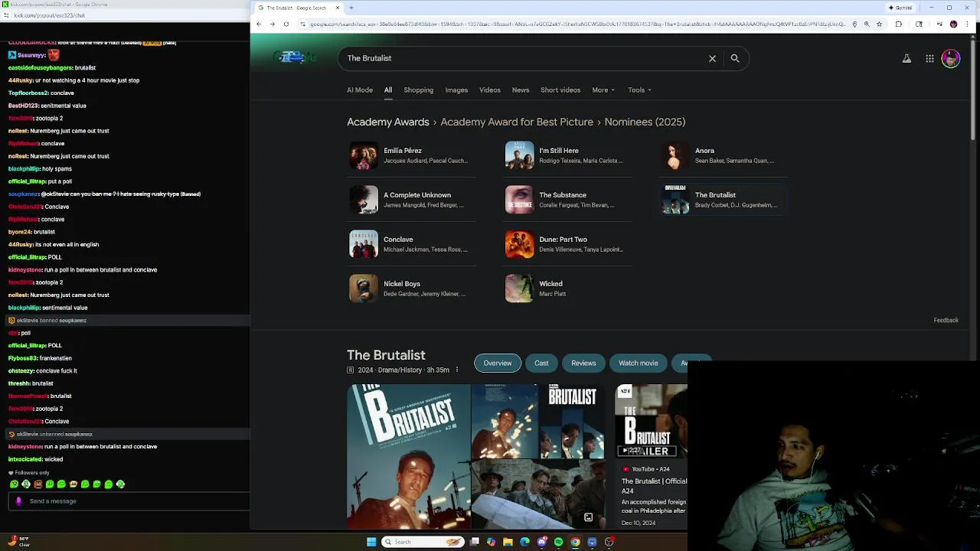Image resolution: width=980 pixels, height=551 pixels.
Task: Play The Brutalist official trailer thumbnail
Action: (651, 421)
